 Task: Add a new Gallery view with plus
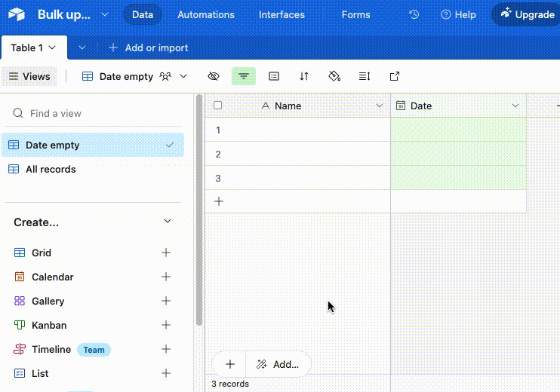point(166,301)
